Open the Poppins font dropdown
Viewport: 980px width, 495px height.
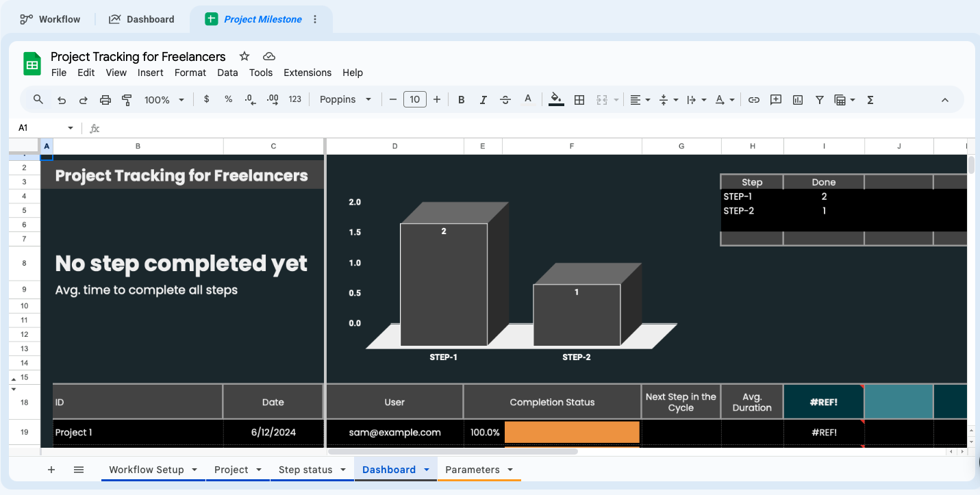[346, 100]
